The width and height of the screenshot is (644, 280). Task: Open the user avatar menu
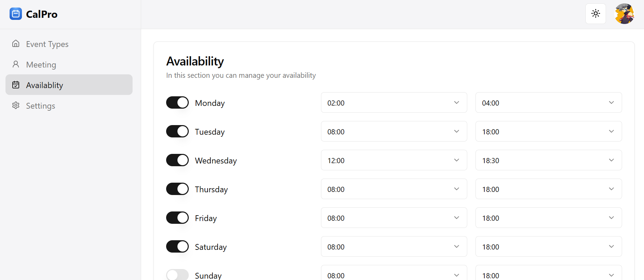point(624,14)
